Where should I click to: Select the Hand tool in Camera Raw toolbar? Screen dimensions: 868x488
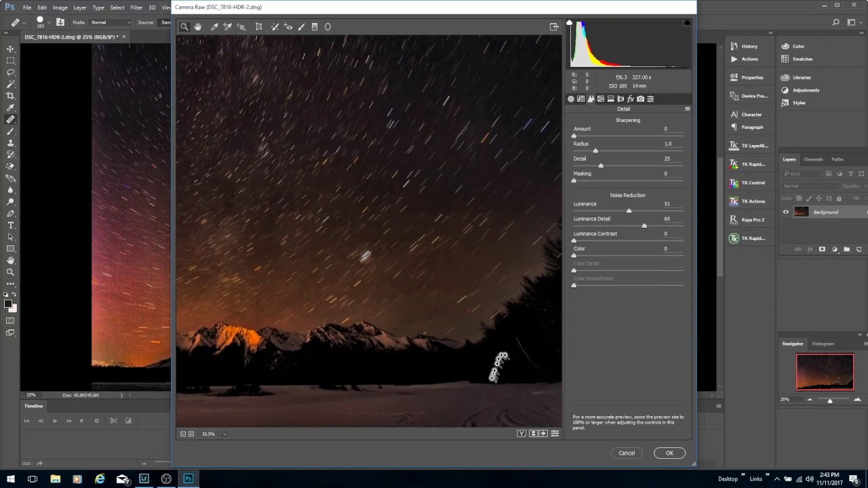click(x=197, y=27)
